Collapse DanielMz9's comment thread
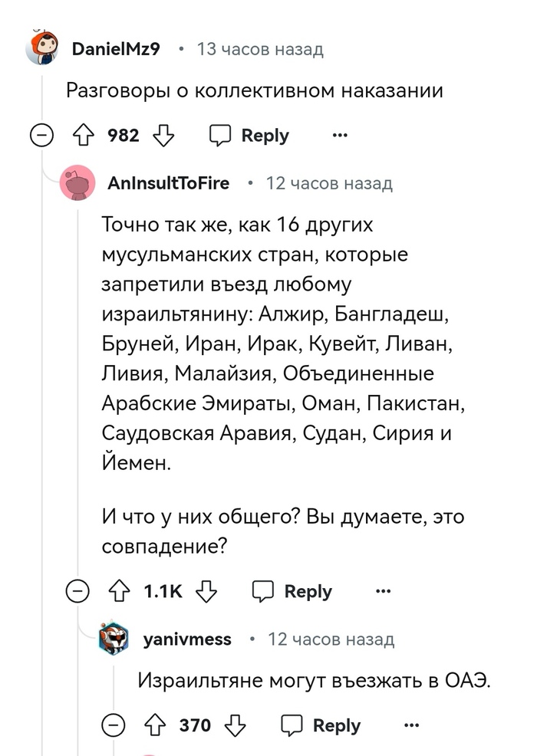The width and height of the screenshot is (537, 756). [x=41, y=136]
